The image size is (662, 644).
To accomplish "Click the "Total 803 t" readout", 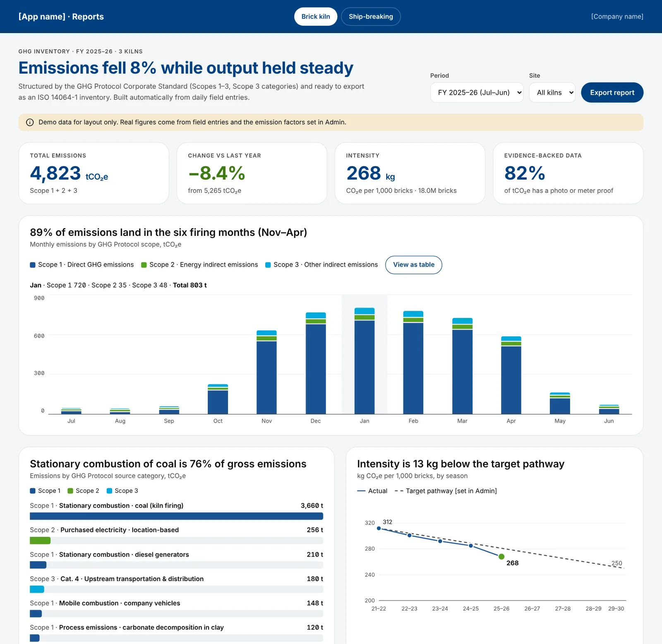I will pos(189,285).
